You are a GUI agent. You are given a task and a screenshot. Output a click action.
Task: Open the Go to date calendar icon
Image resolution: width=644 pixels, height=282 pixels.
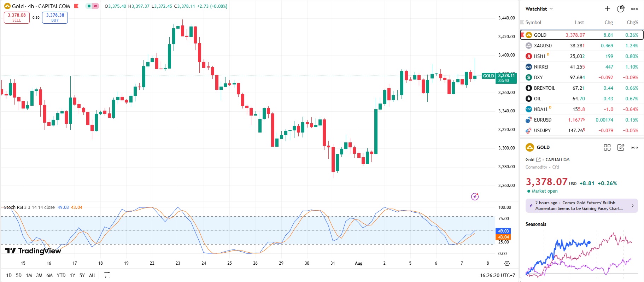[107, 275]
